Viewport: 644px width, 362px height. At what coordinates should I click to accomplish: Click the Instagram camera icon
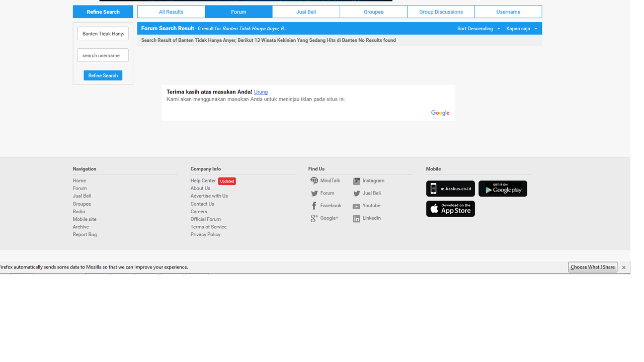(x=356, y=181)
